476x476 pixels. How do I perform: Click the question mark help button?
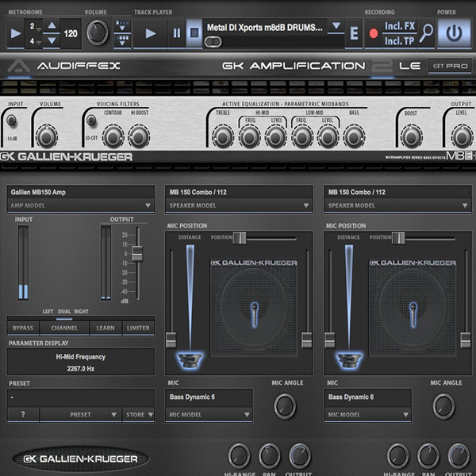[x=23, y=414]
